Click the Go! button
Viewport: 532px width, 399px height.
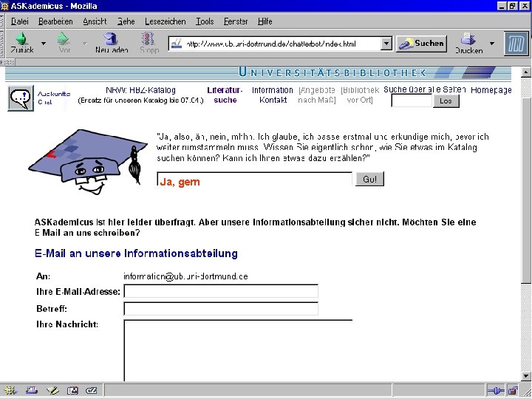(x=369, y=179)
